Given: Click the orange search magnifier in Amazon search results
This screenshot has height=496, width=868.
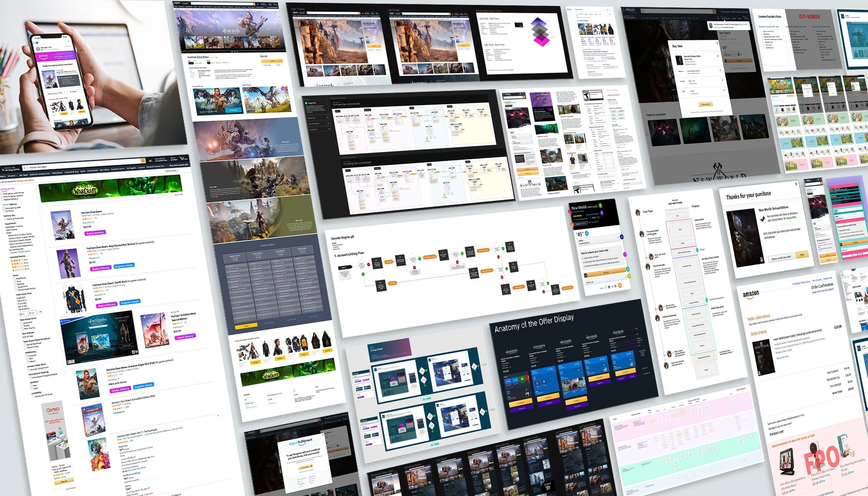Looking at the screenshot, I should click(x=143, y=161).
